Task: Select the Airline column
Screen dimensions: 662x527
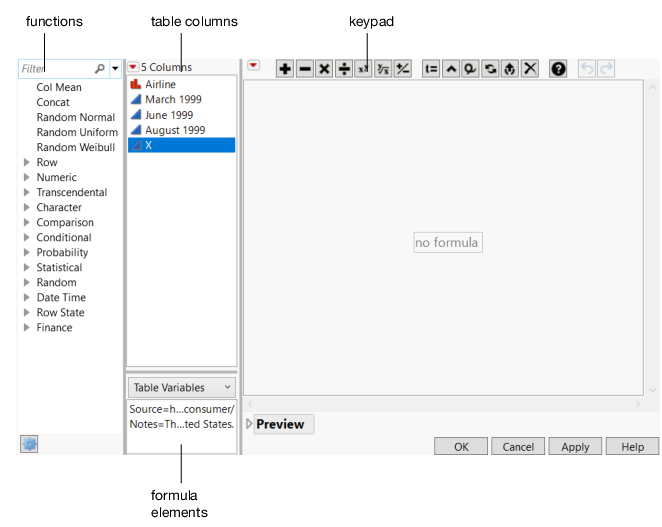Action: (182, 84)
